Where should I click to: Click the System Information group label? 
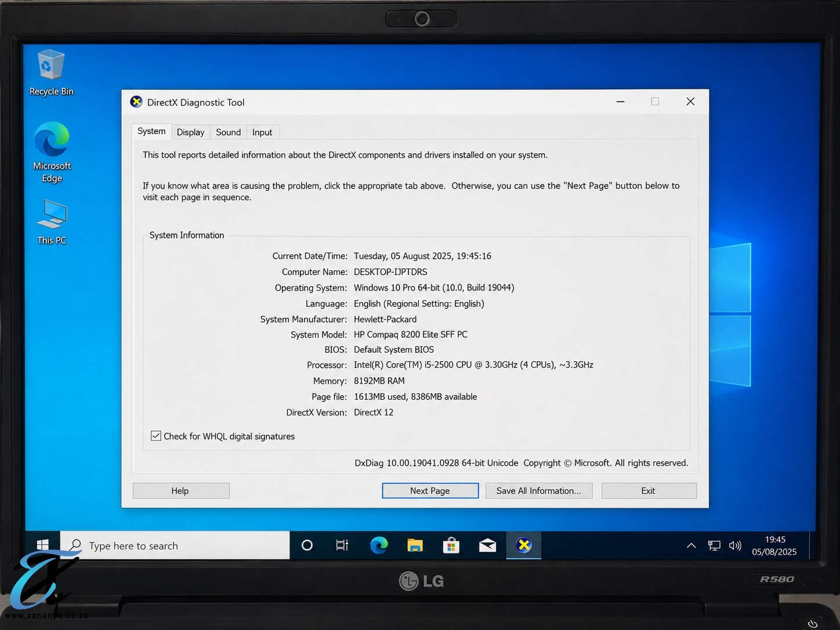point(187,235)
